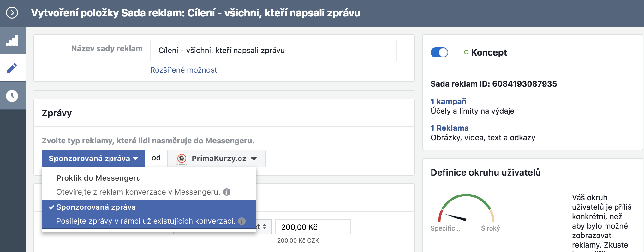Click the green Koncept status circle

pos(466,52)
